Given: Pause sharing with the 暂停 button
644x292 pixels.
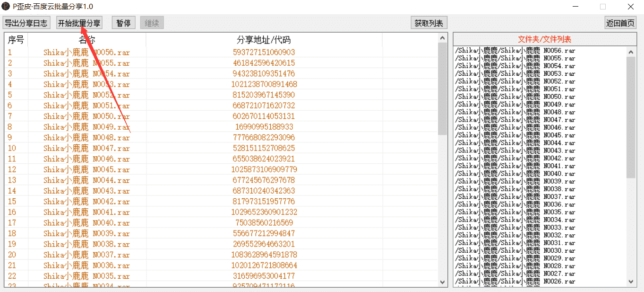Looking at the screenshot, I should [x=123, y=23].
